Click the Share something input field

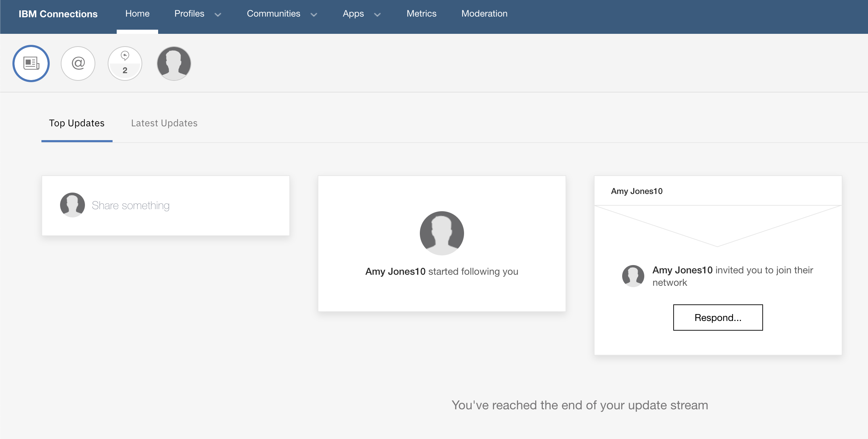[x=131, y=205]
